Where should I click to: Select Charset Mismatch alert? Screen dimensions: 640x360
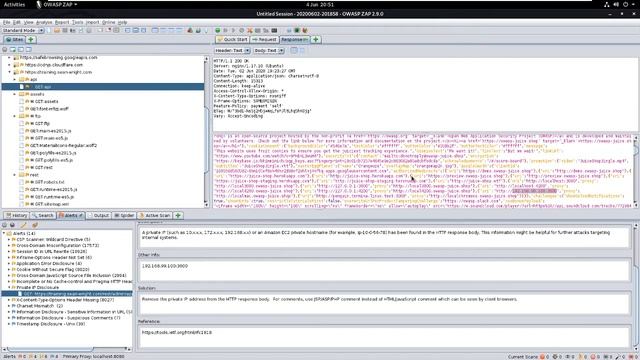pyautogui.click(x=40, y=306)
